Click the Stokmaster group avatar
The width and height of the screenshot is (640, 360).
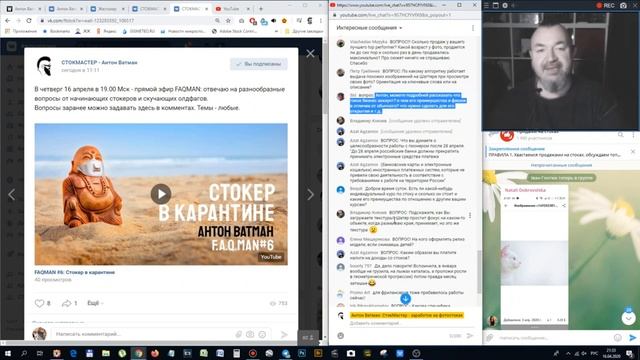(x=45, y=66)
